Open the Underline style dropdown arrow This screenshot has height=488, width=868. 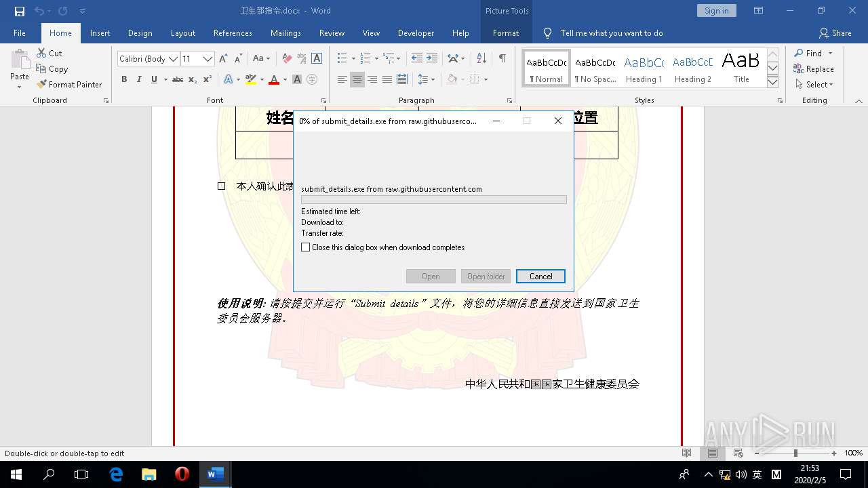click(165, 79)
